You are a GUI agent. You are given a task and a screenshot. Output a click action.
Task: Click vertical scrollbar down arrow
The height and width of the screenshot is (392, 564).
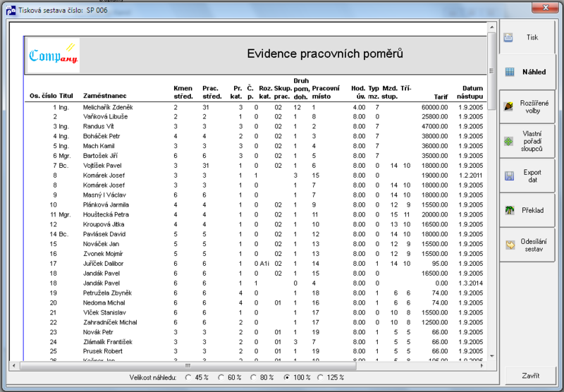point(491,357)
